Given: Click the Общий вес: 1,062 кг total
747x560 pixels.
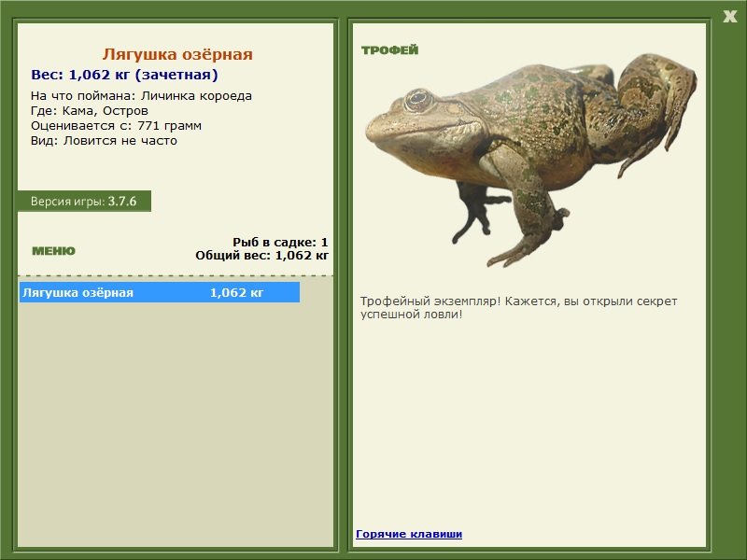Looking at the screenshot, I should point(261,255).
